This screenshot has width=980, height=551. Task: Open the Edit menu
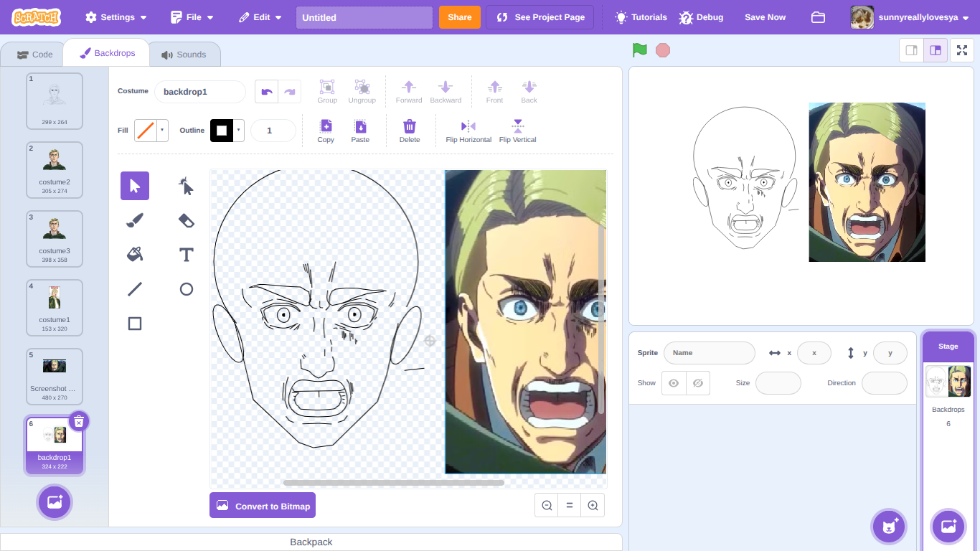260,17
